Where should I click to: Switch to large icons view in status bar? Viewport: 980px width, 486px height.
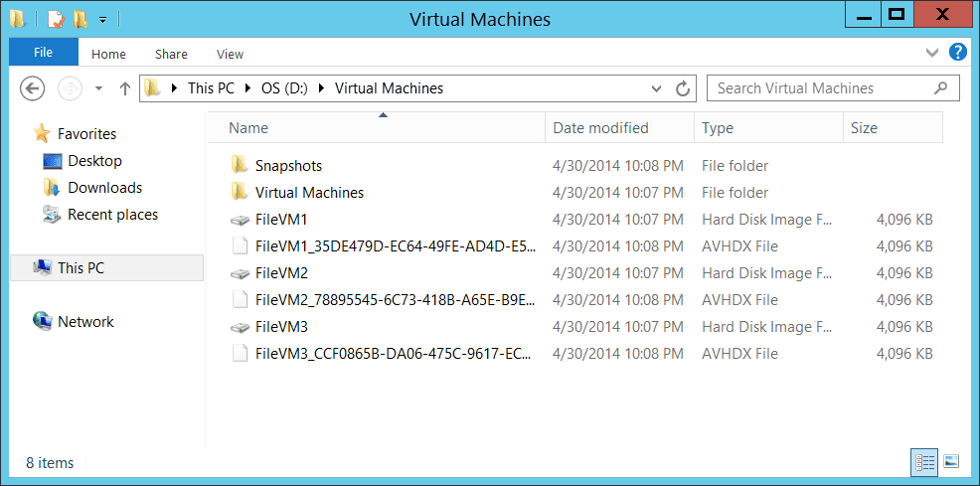pos(951,461)
